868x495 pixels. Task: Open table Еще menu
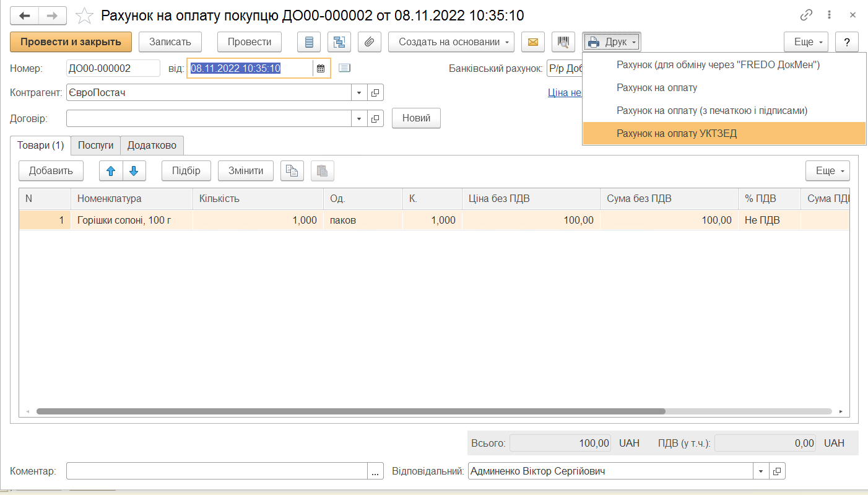point(828,171)
